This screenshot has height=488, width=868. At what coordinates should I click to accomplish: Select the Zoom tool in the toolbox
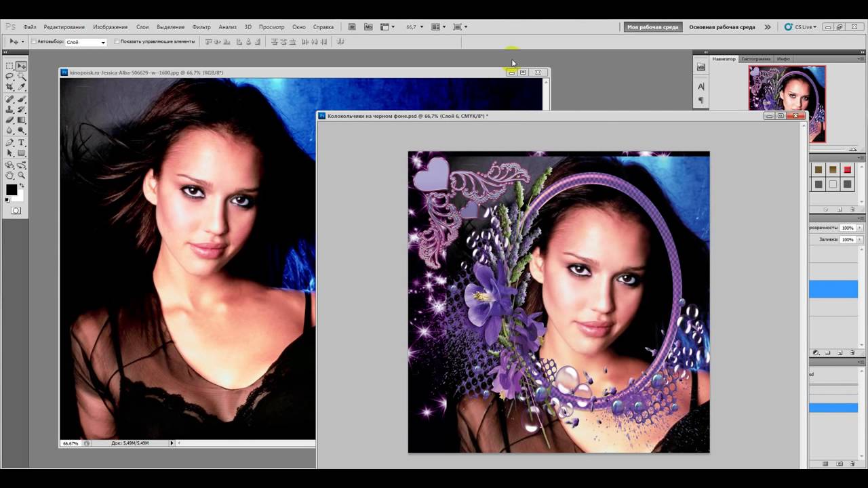[22, 175]
